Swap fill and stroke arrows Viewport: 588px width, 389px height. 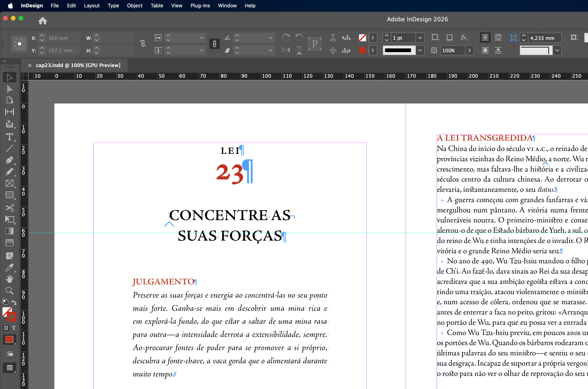[x=14, y=302]
